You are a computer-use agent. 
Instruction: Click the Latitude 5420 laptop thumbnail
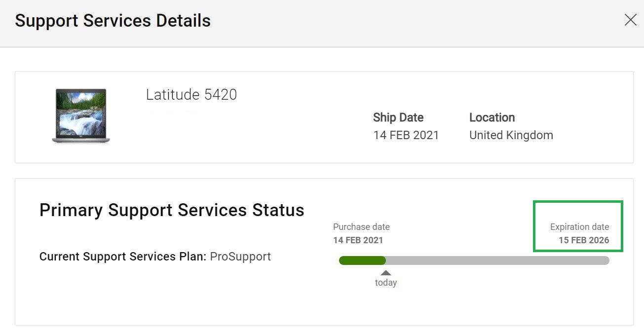click(x=81, y=116)
